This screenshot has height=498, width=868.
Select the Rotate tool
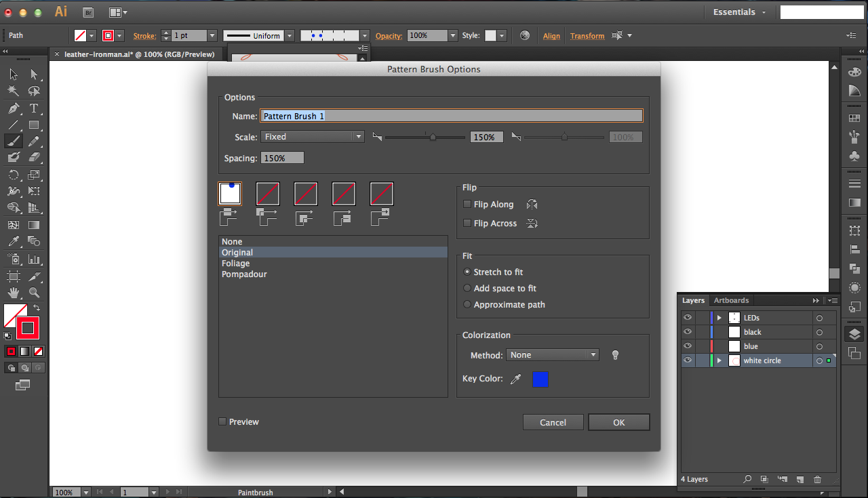[x=14, y=175]
